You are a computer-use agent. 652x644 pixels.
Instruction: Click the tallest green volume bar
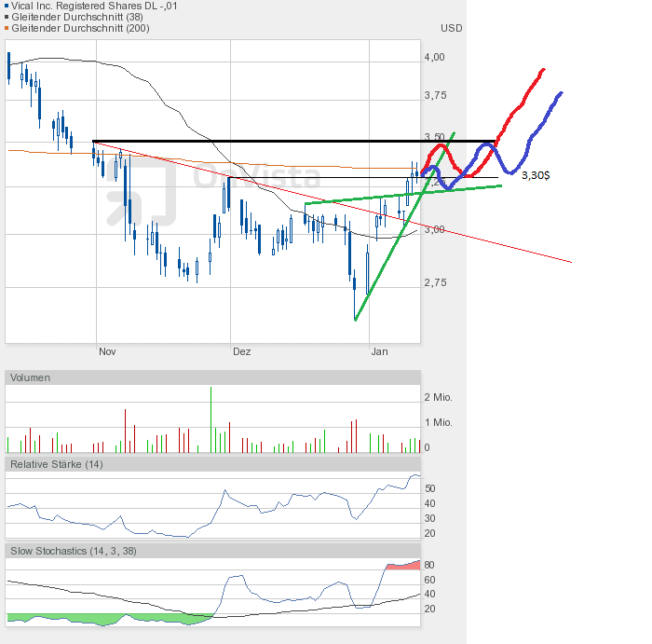[x=211, y=419]
